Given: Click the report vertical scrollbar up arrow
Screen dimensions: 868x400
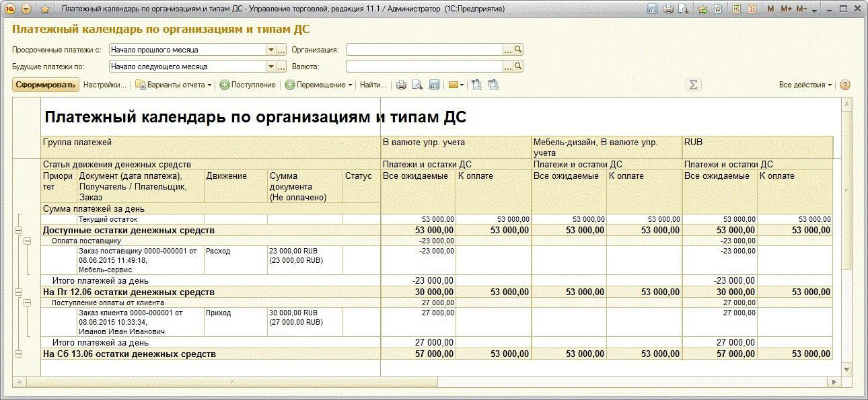Looking at the screenshot, I should pyautogui.click(x=846, y=103).
